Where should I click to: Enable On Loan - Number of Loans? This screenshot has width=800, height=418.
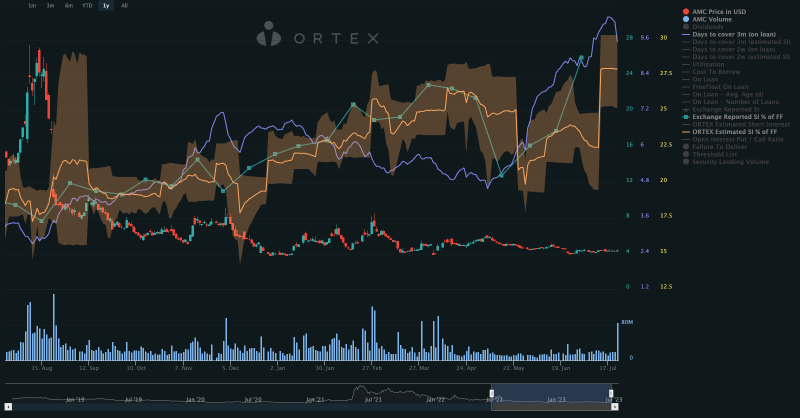[x=731, y=102]
